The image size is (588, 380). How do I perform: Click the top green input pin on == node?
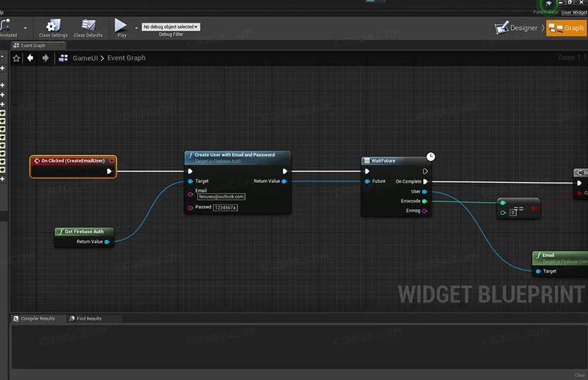(x=503, y=203)
